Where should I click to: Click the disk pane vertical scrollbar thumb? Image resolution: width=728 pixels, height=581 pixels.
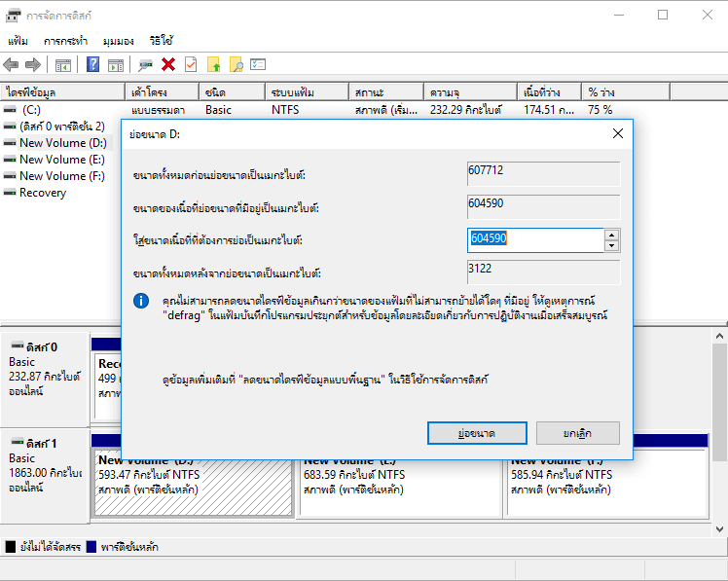(719, 402)
